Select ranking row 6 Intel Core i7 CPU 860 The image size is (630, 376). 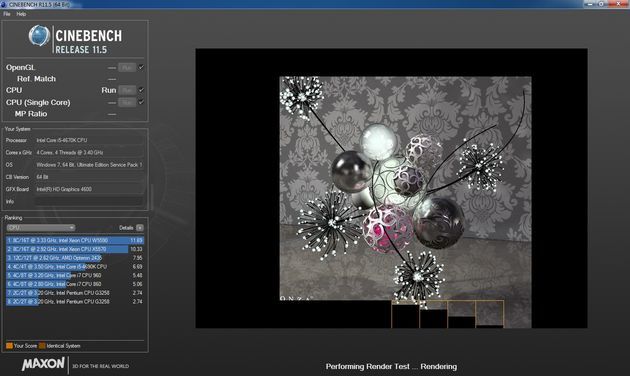click(x=75, y=284)
